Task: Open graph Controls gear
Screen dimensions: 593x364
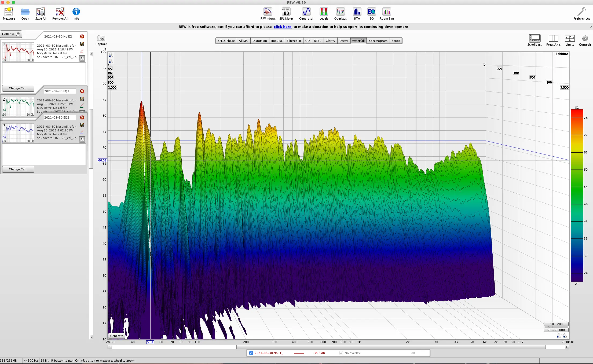Action: [585, 38]
